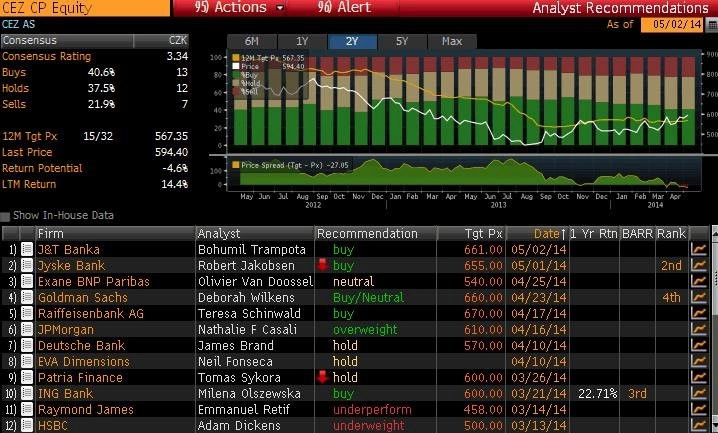Screen dimensions: 718x433
Task: Click Return Potential value -4.6%
Action: pos(175,168)
